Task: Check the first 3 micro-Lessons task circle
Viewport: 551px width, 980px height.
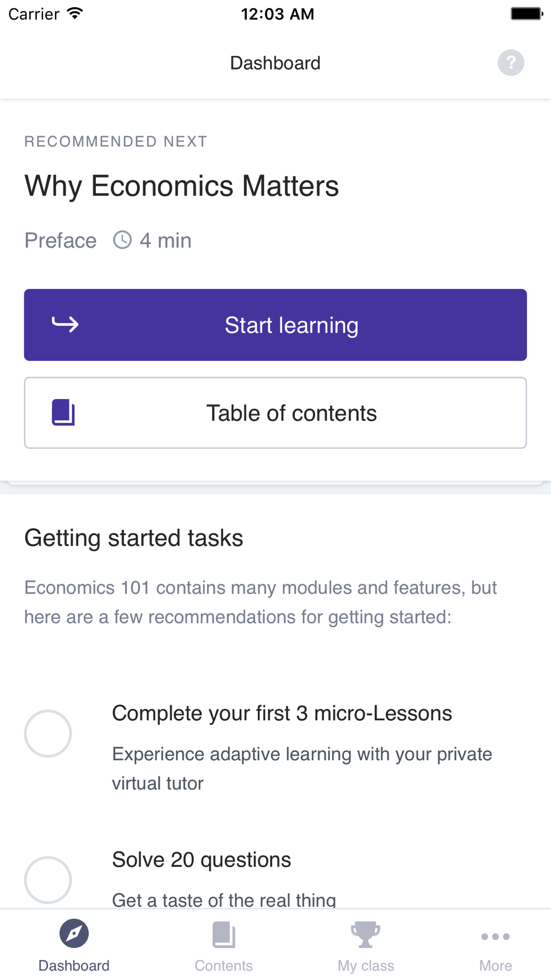Action: coord(48,734)
